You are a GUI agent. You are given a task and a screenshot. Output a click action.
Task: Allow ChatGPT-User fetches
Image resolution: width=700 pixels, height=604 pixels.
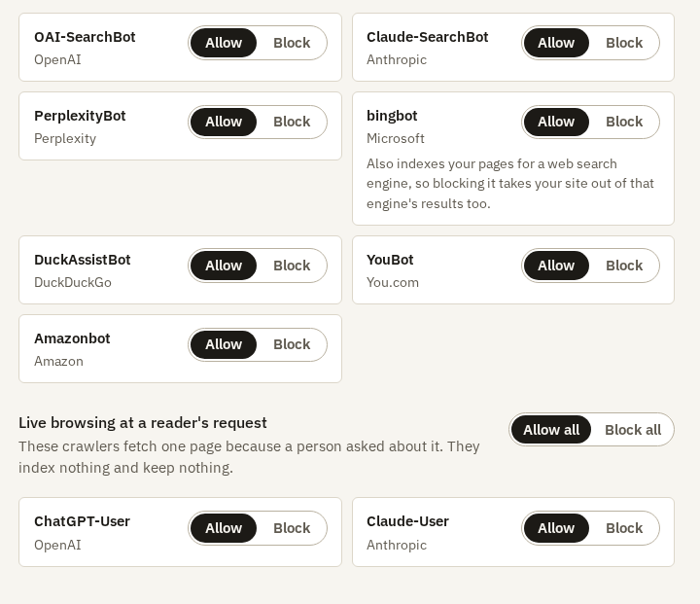pyautogui.click(x=224, y=528)
